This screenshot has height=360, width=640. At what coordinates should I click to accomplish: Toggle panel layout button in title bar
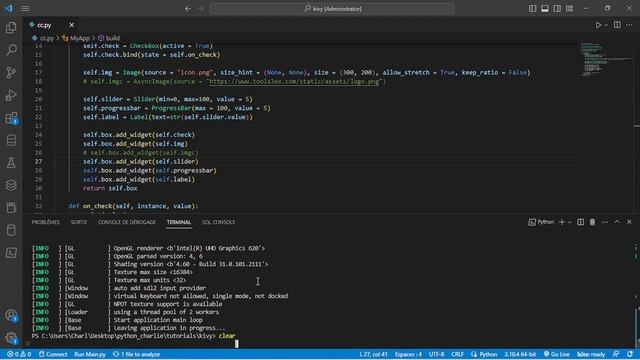coord(544,9)
